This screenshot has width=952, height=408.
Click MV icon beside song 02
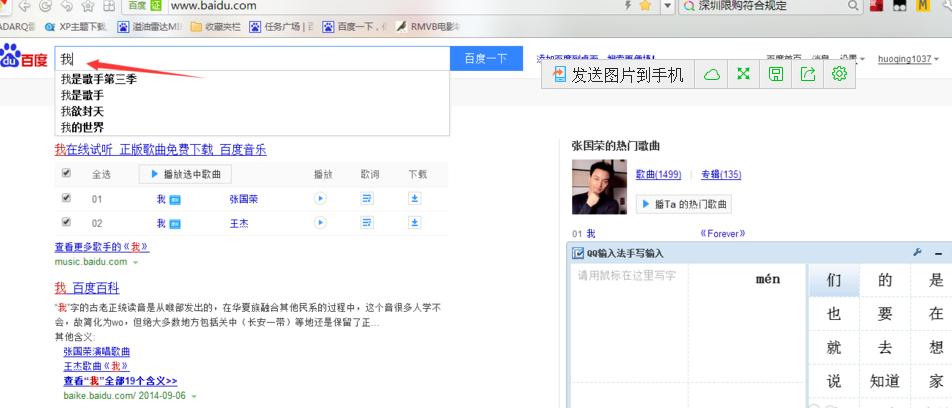coord(175,224)
